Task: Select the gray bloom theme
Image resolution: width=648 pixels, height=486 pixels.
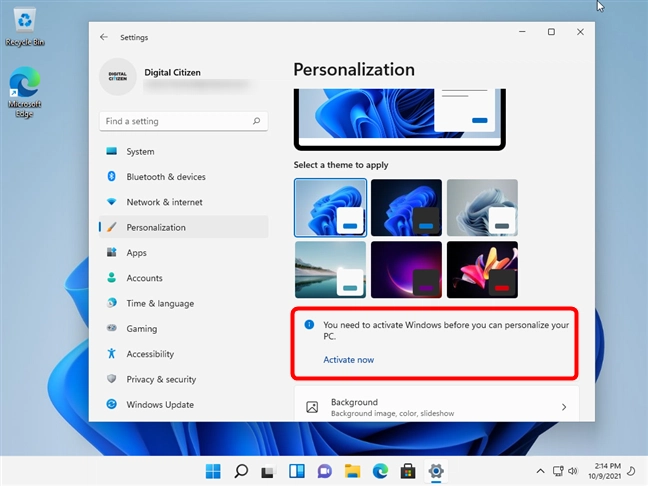Action: pyautogui.click(x=482, y=207)
